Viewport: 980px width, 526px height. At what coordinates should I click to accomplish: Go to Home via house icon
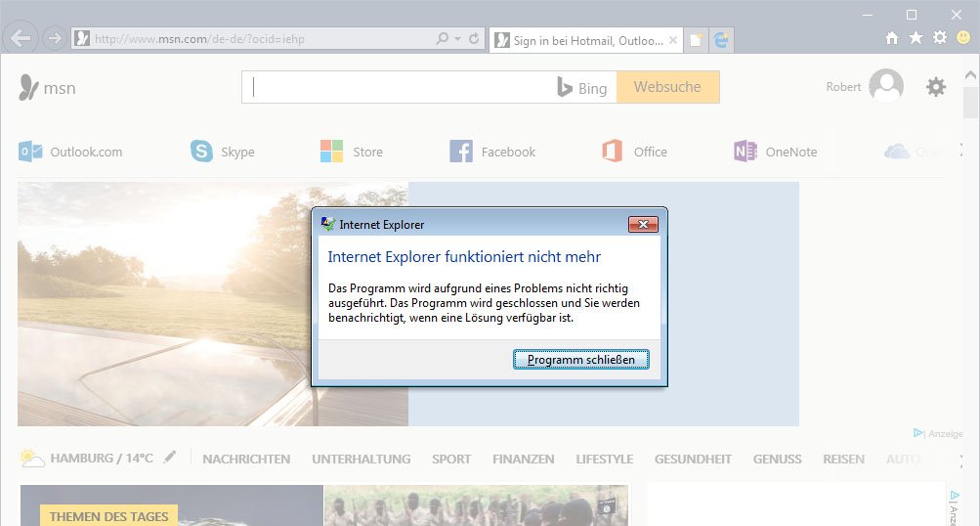892,38
